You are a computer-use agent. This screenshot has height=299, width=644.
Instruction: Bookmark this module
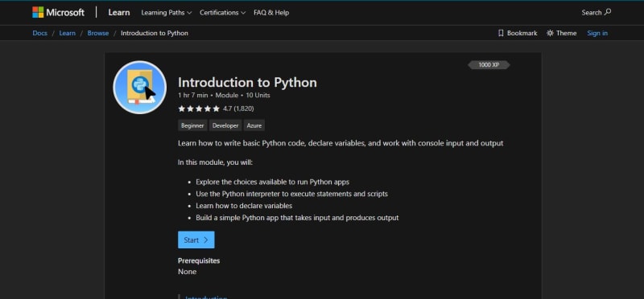click(518, 33)
